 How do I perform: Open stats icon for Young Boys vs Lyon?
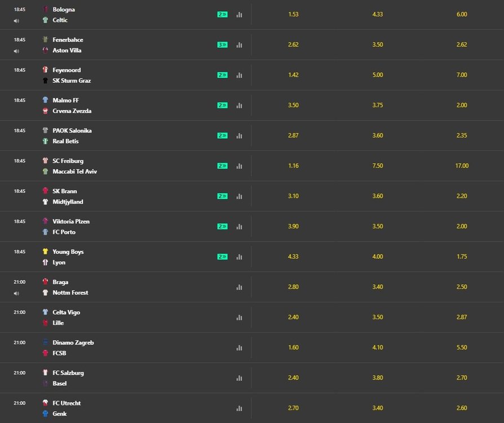(x=239, y=257)
